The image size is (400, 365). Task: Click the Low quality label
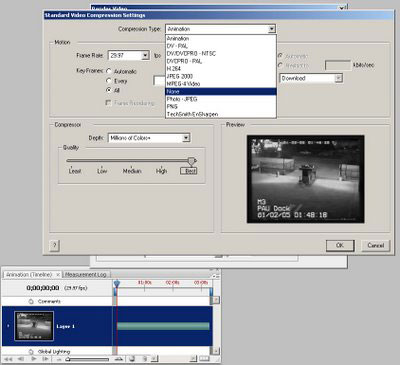pyautogui.click(x=102, y=171)
